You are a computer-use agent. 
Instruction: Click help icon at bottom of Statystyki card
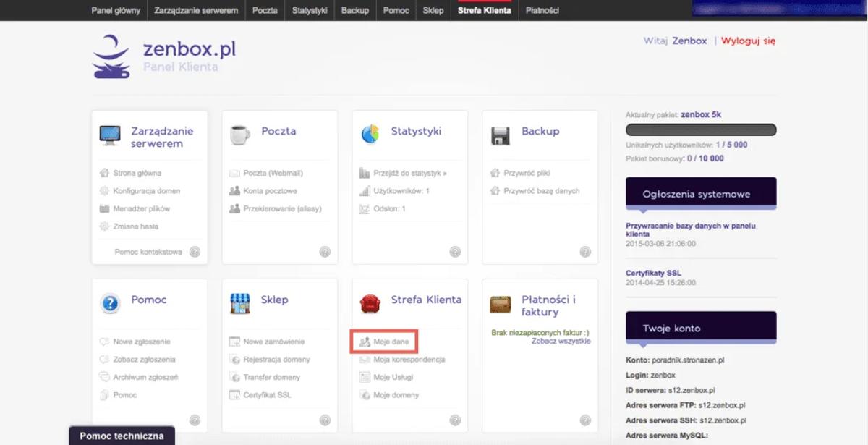(x=455, y=252)
